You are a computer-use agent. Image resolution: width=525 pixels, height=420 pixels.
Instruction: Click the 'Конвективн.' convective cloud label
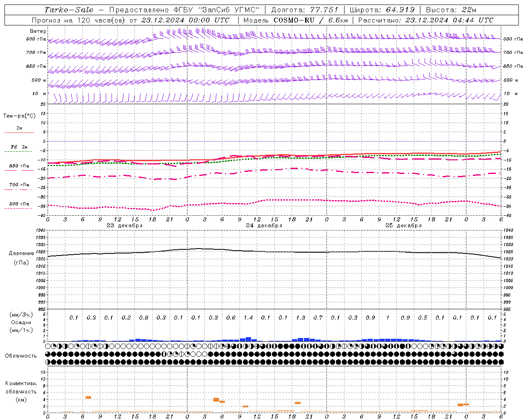click(21, 383)
